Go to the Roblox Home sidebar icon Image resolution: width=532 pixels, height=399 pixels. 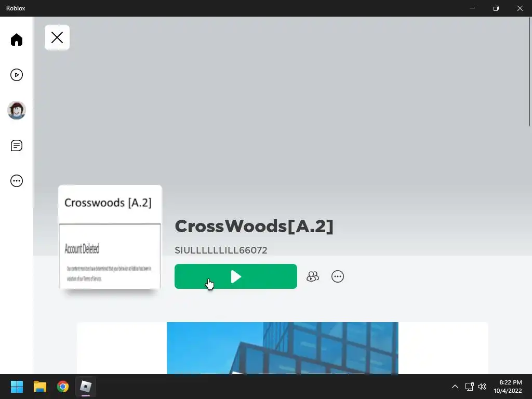16,39
